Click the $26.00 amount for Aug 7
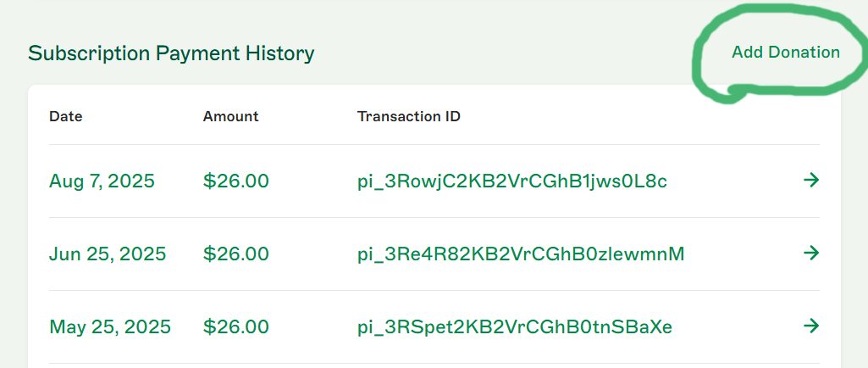Viewport: 868px width, 368px height. [236, 181]
